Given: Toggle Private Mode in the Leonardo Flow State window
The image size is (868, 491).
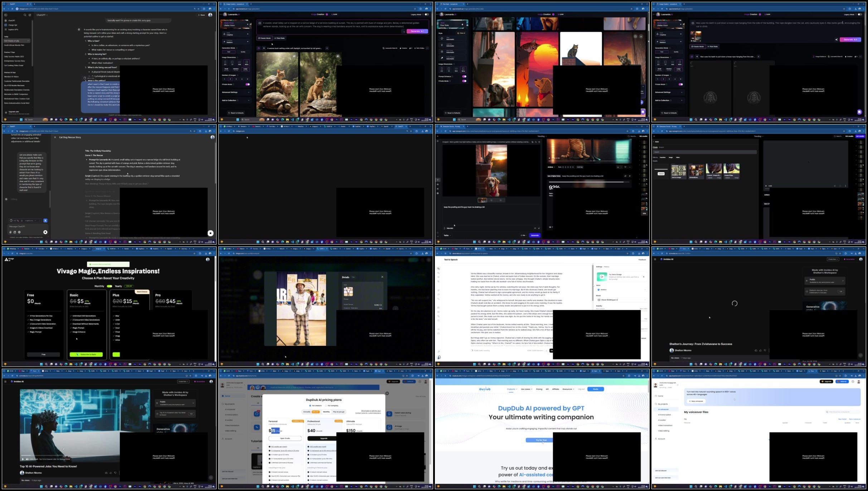Looking at the screenshot, I should tap(464, 81).
